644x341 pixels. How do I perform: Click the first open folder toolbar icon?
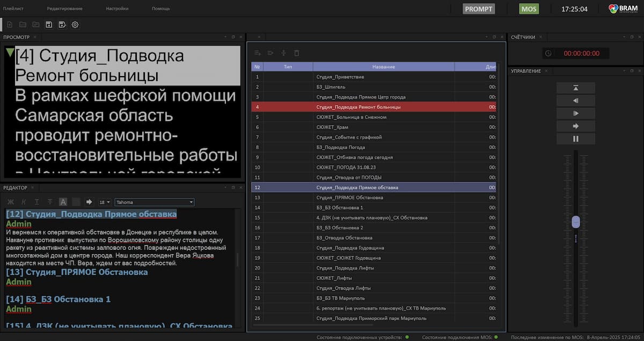[23, 25]
